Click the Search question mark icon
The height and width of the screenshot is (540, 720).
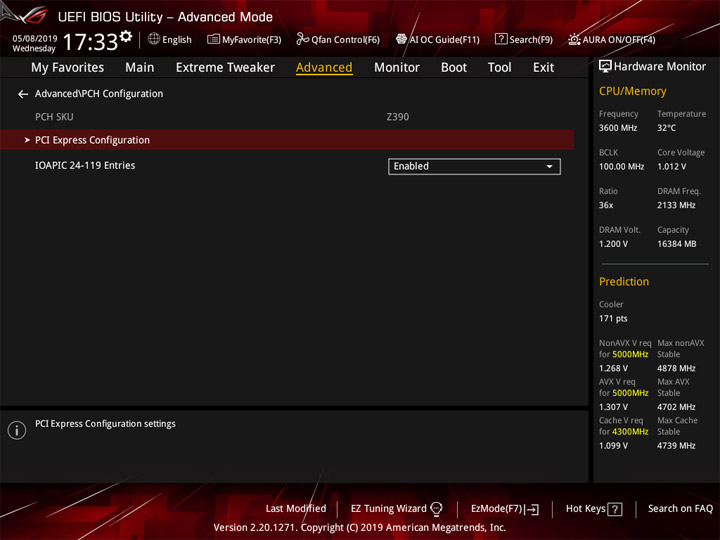501,39
